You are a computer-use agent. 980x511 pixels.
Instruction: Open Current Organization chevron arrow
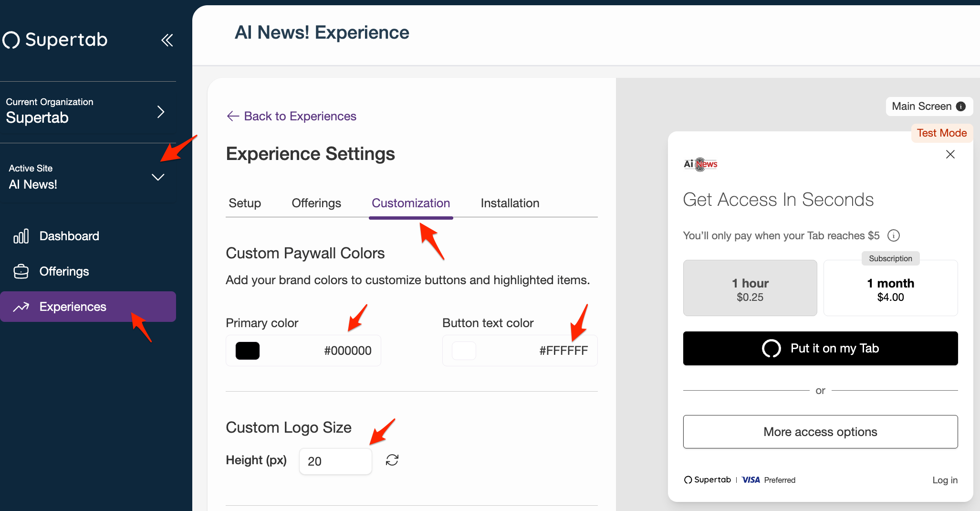point(161,112)
